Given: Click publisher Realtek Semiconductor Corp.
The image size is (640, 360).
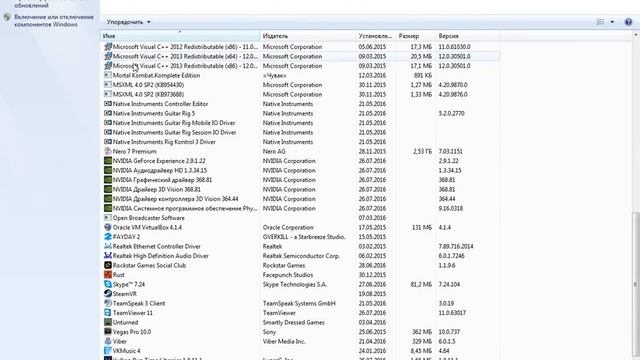Looking at the screenshot, I should (301, 256).
